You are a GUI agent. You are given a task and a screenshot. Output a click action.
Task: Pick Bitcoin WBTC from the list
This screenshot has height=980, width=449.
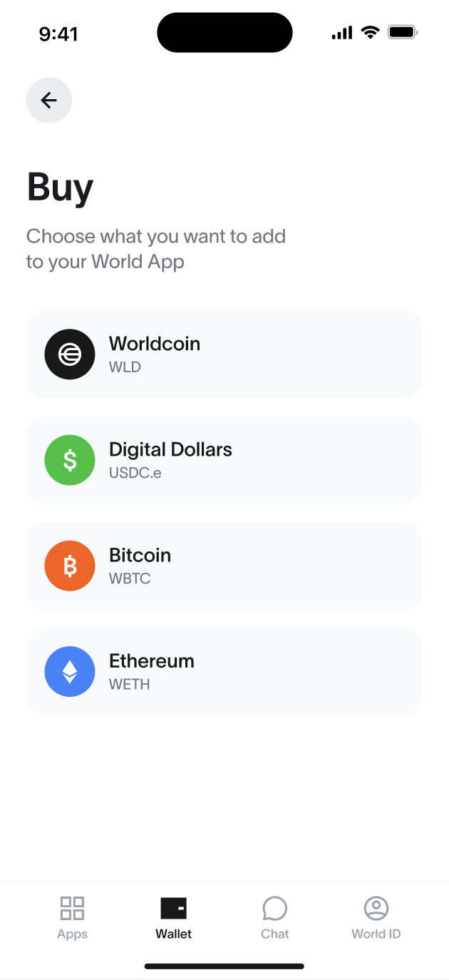[224, 566]
